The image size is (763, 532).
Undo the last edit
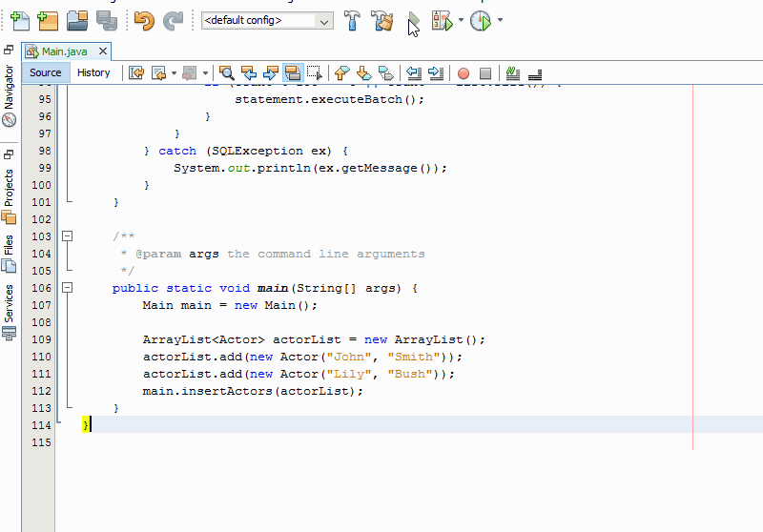[143, 20]
